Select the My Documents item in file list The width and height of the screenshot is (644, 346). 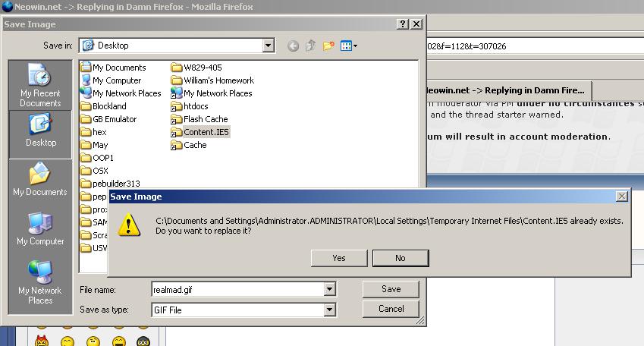click(113, 68)
